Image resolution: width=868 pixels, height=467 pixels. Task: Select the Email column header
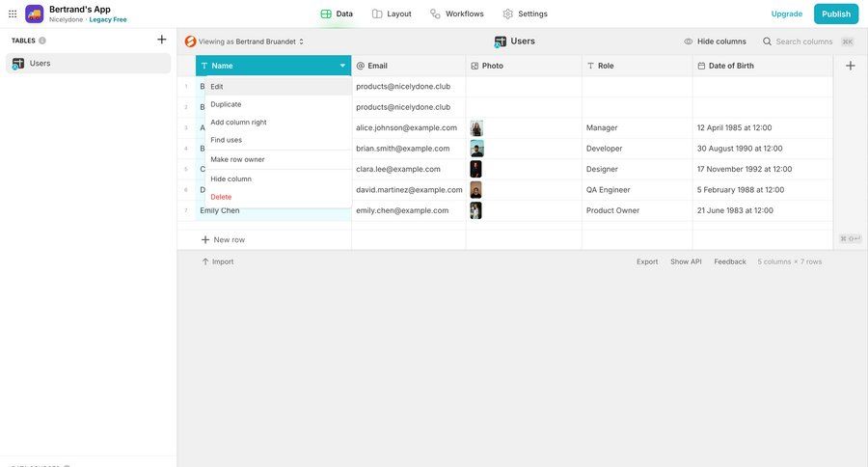click(409, 66)
